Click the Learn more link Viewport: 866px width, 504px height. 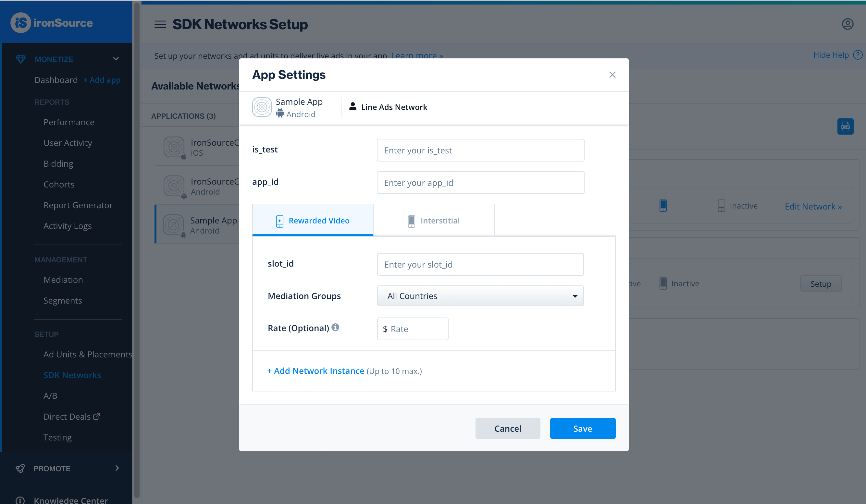pos(417,55)
